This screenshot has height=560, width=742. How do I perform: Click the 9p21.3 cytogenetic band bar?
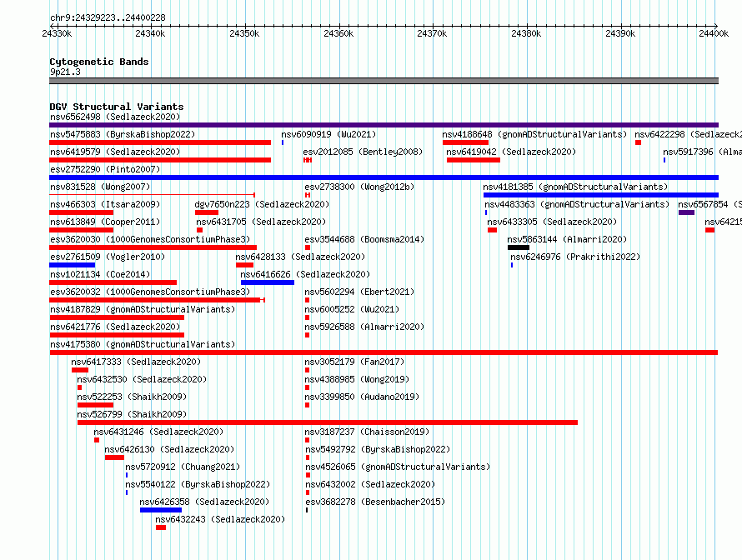click(x=384, y=81)
